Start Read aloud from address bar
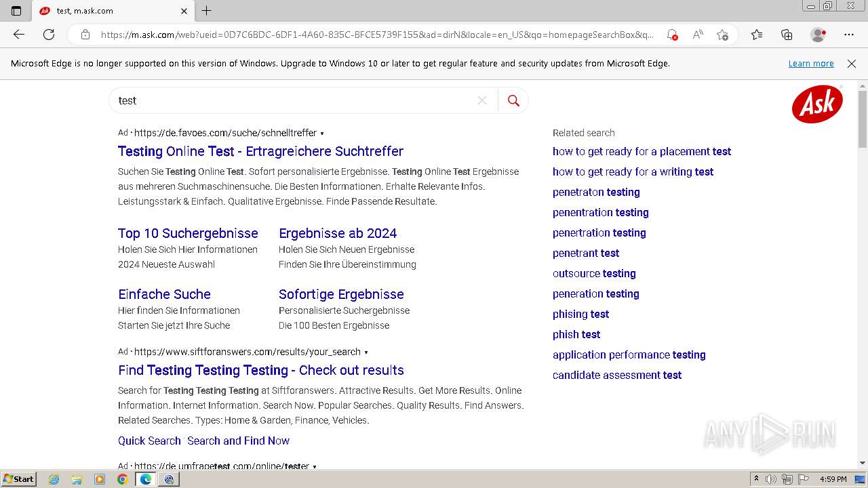 698,35
